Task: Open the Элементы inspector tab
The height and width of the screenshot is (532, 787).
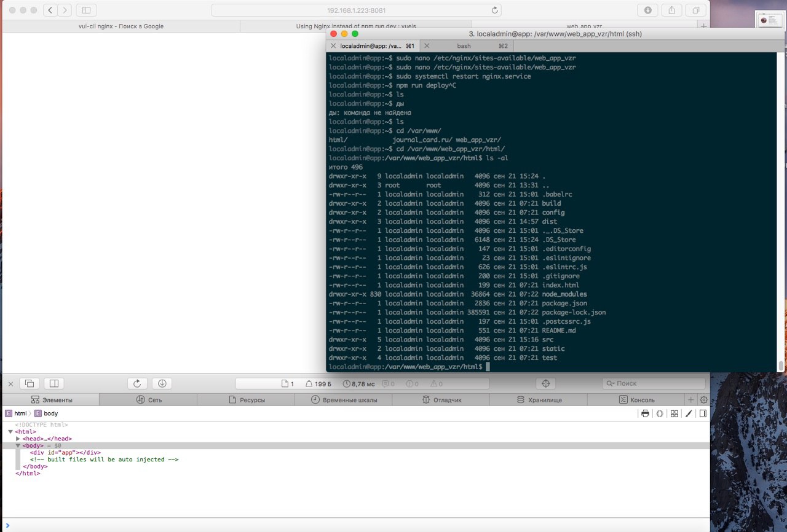Action: tap(52, 400)
